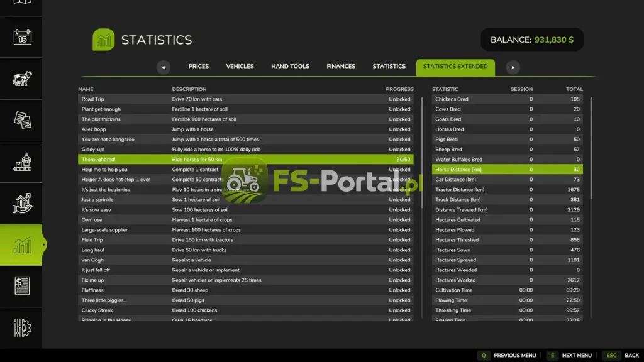Select the 'Allez hopp' achievement row
This screenshot has height=362, width=644.
[246, 129]
